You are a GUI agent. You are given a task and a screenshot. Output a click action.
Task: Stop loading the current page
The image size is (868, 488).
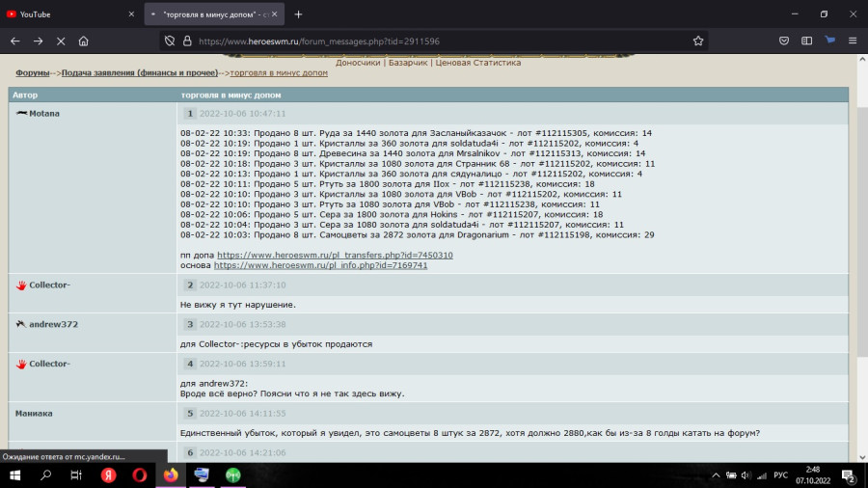coord(61,41)
